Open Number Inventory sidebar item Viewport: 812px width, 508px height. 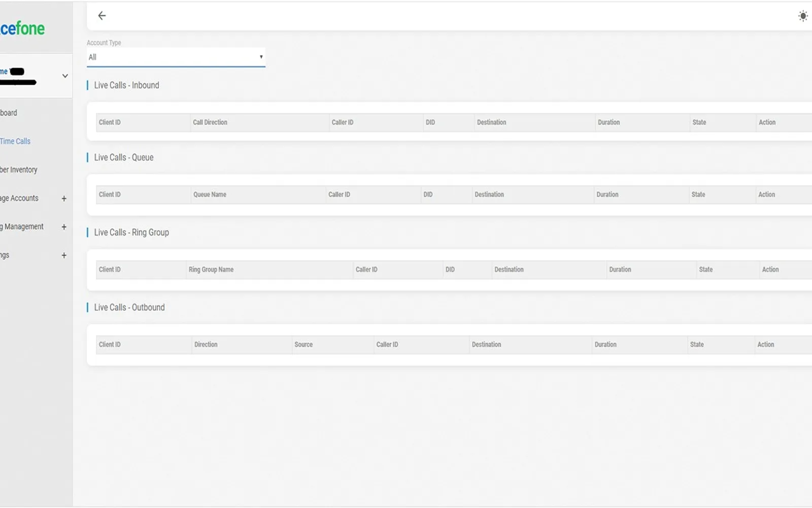[19, 170]
